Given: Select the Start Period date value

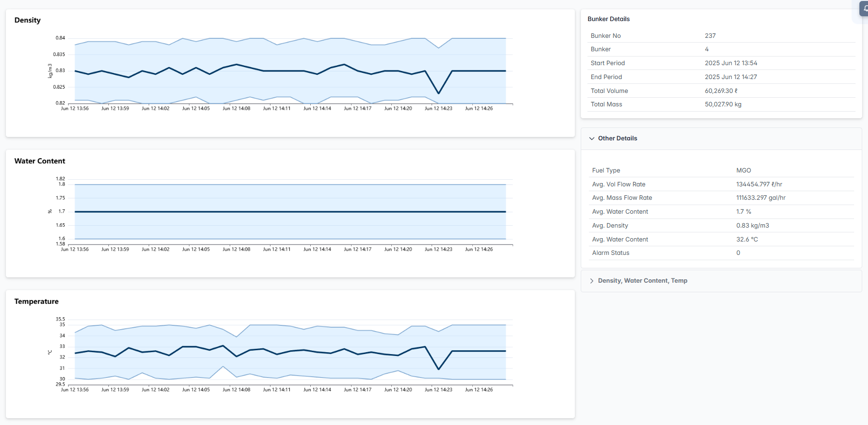Looking at the screenshot, I should (731, 63).
